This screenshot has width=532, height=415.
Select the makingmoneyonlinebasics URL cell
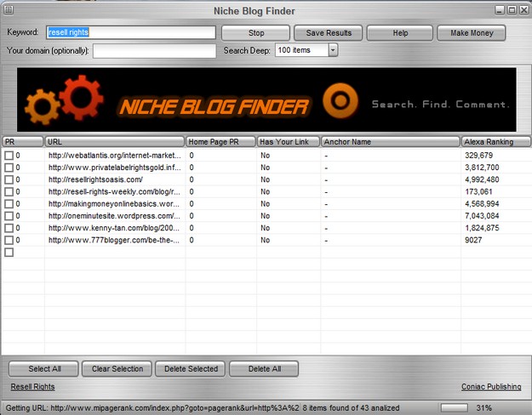coord(114,204)
